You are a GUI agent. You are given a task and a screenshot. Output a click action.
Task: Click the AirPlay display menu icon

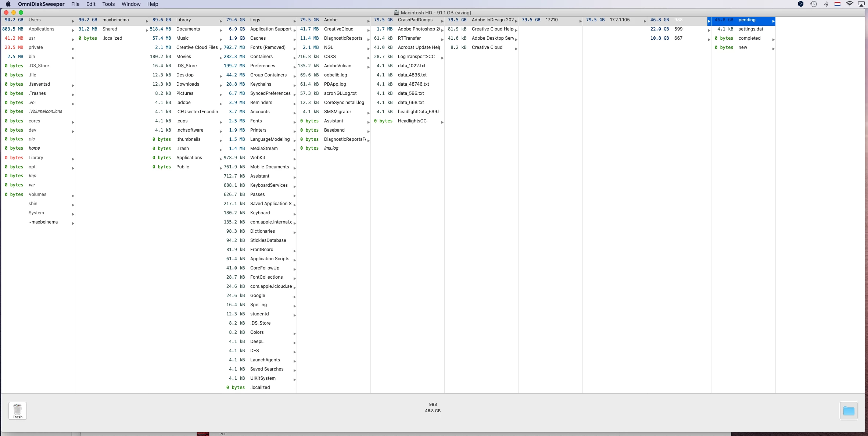pyautogui.click(x=861, y=4)
